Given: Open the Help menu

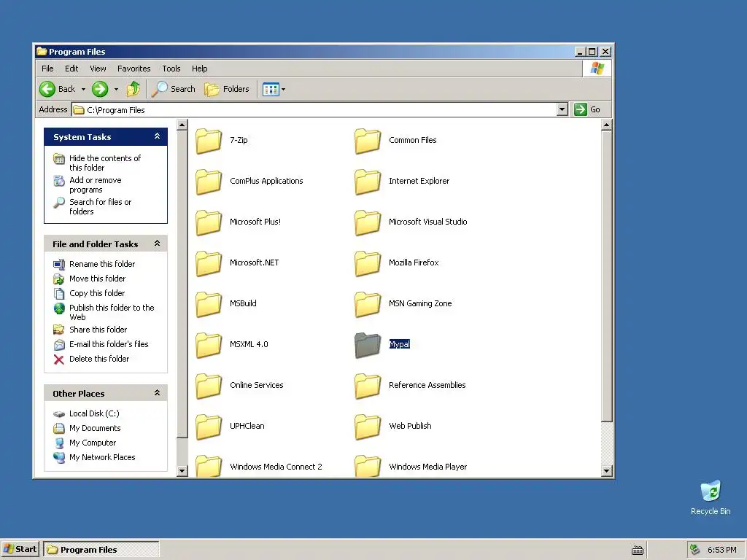Looking at the screenshot, I should (200, 69).
